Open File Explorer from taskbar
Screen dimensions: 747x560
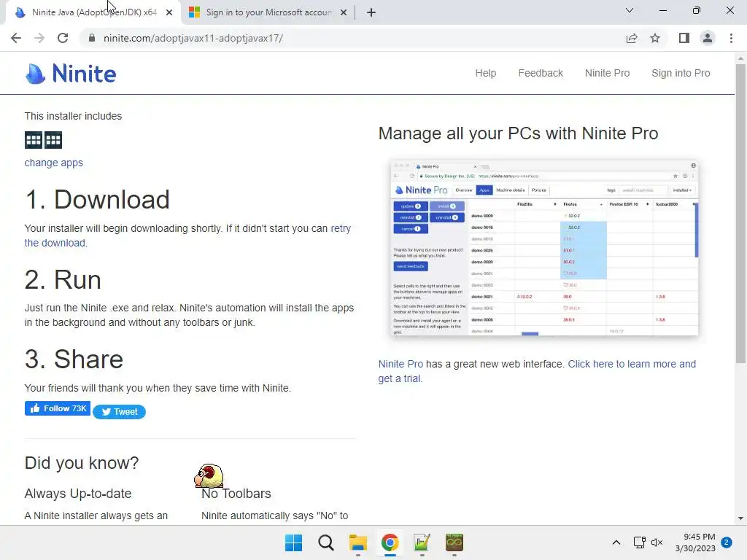click(x=357, y=542)
